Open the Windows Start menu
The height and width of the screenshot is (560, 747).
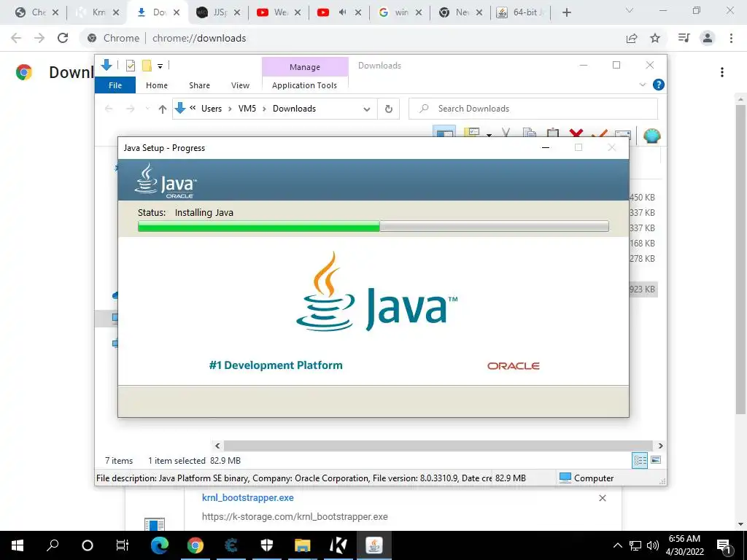point(18,545)
